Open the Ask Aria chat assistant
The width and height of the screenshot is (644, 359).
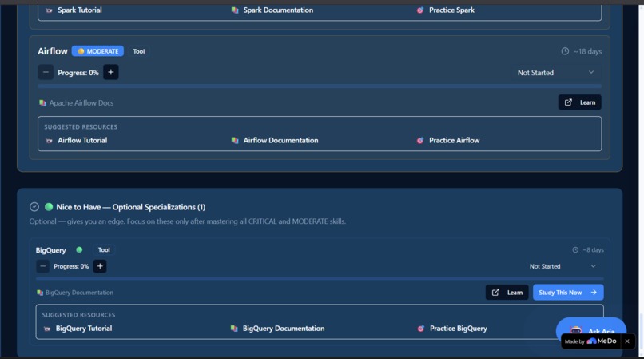point(591,327)
